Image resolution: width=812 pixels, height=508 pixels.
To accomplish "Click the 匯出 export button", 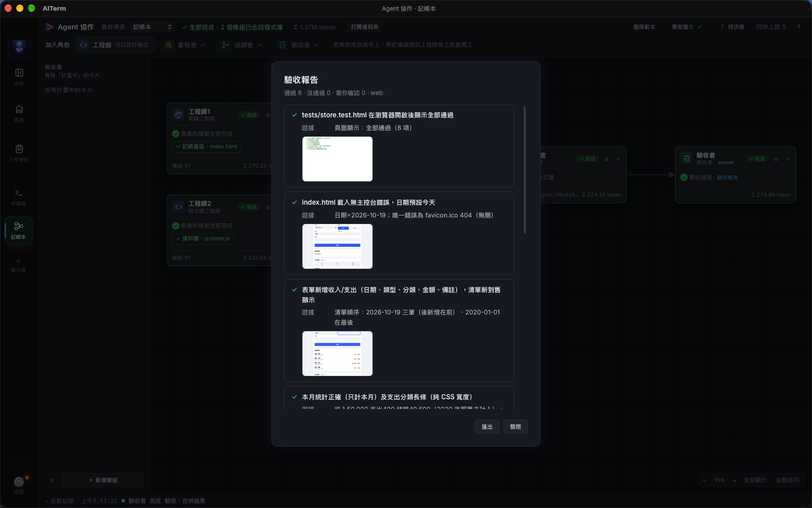I will point(487,427).
